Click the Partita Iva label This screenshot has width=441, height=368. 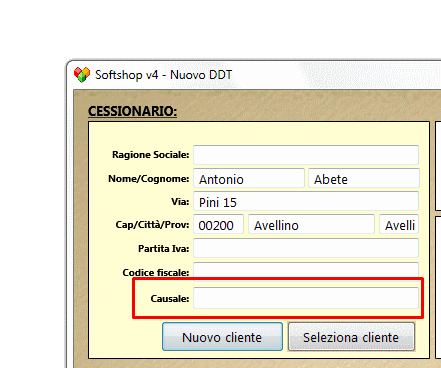(x=164, y=248)
